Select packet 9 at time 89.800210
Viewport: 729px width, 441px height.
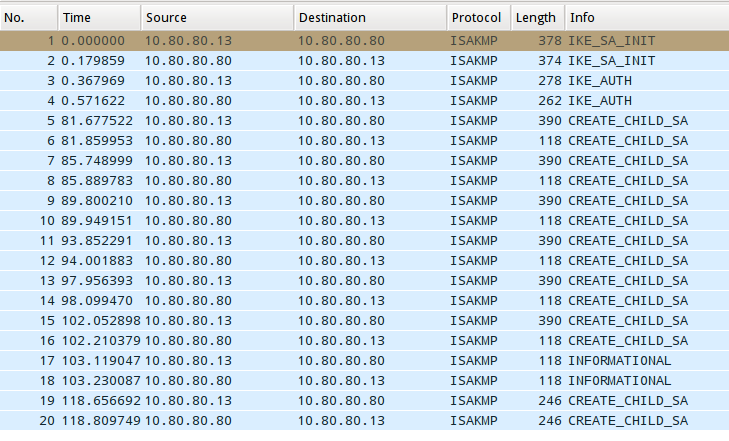364,201
